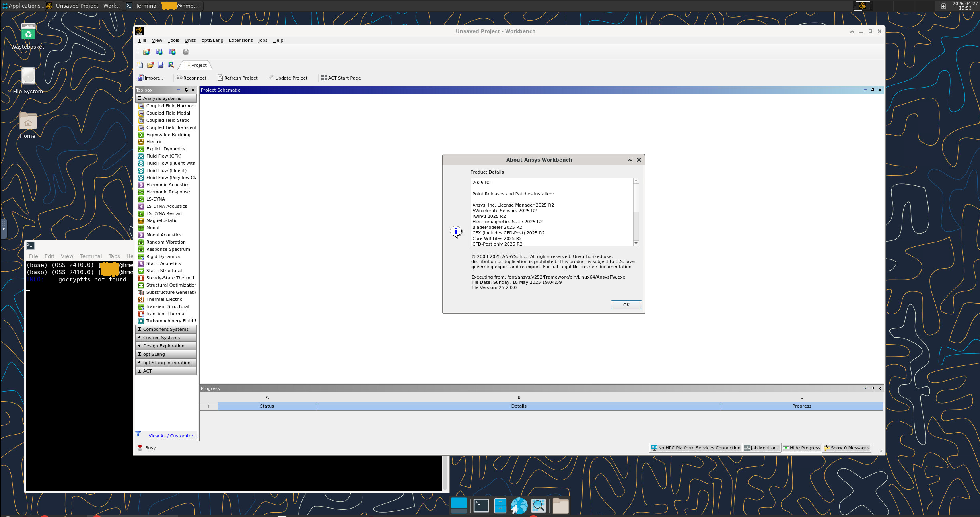Collapse the Analysis Systems toolbox group

(x=140, y=98)
